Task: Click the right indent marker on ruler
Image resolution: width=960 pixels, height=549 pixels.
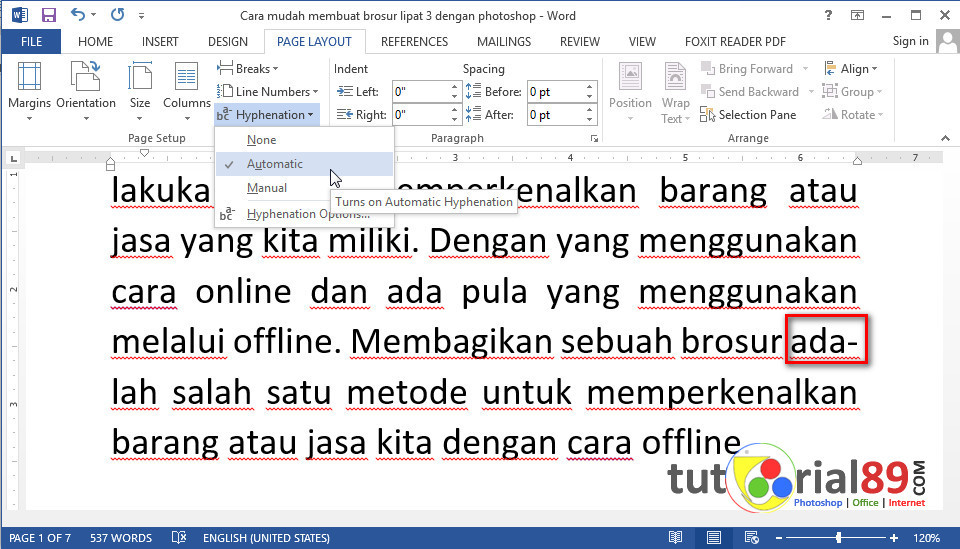Action: (857, 161)
